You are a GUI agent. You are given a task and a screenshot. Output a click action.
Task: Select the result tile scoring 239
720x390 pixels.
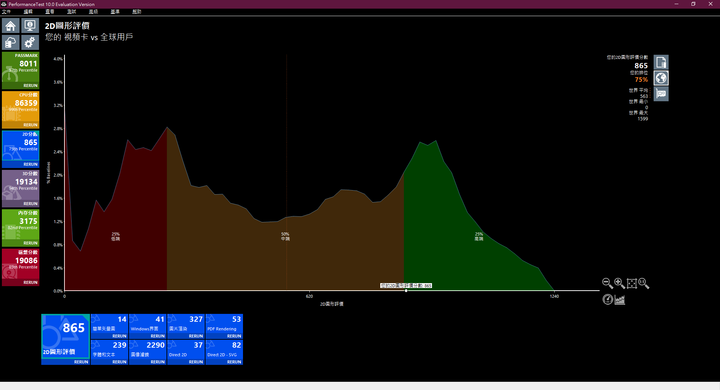pyautogui.click(x=109, y=352)
